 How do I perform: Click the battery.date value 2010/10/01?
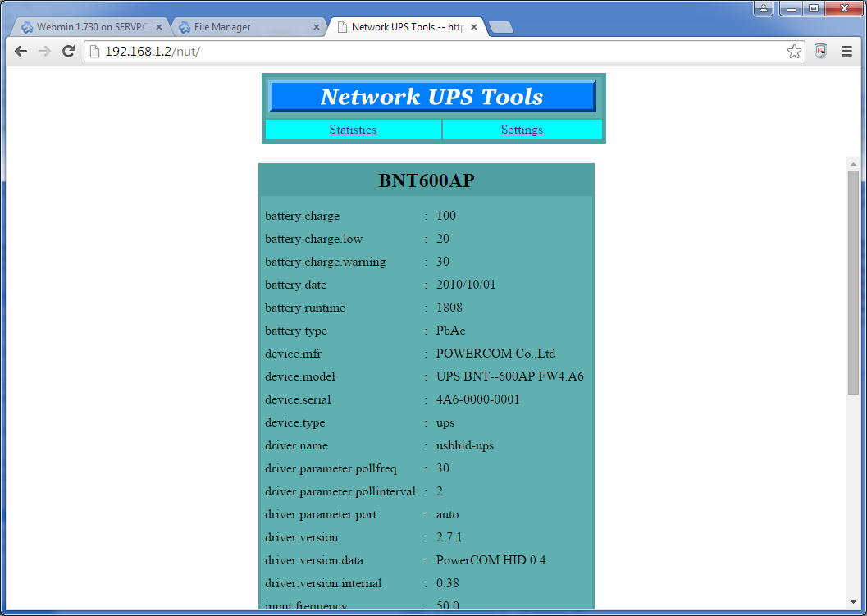tap(466, 285)
